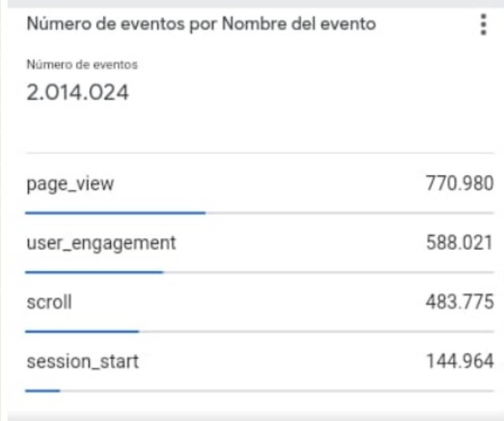
Task: Open the scroll event entry
Action: click(x=49, y=302)
